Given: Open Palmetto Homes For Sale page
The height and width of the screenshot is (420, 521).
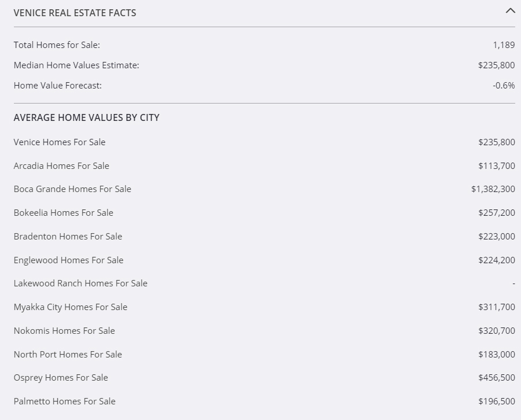Looking at the screenshot, I should pyautogui.click(x=64, y=401).
